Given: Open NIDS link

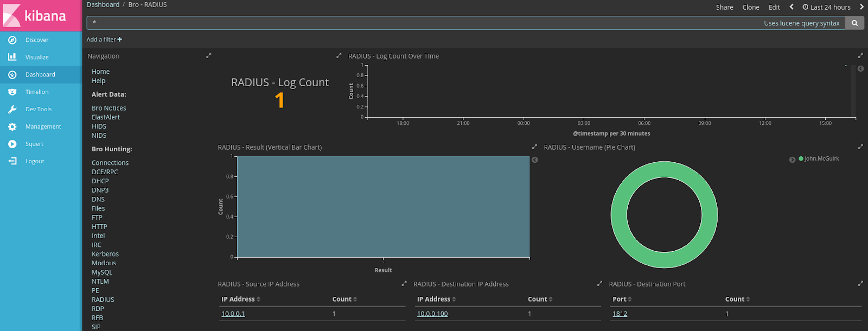Looking at the screenshot, I should click(99, 136).
